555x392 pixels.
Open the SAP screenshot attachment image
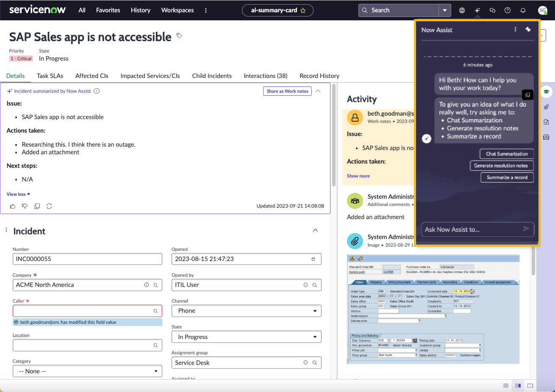(x=433, y=310)
